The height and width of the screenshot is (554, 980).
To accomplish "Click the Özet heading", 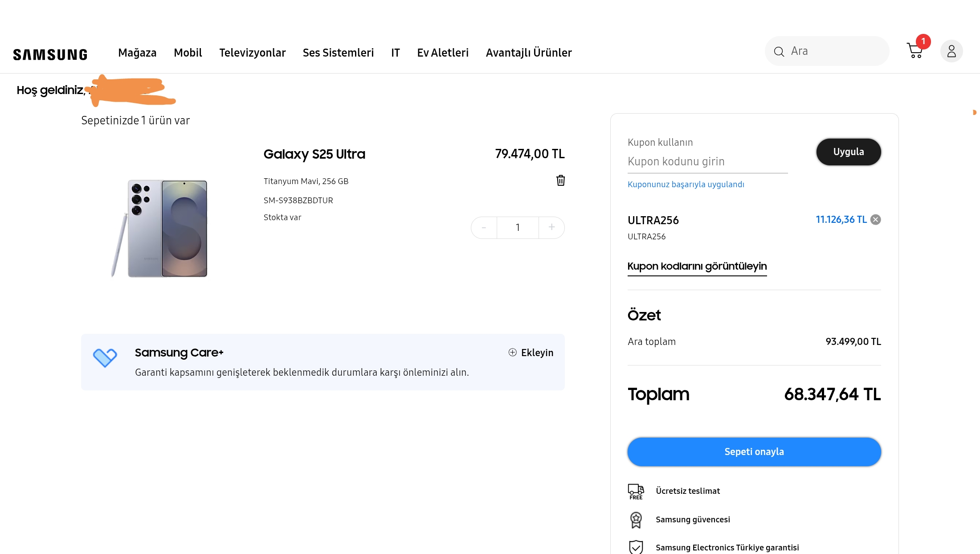I will [644, 315].
